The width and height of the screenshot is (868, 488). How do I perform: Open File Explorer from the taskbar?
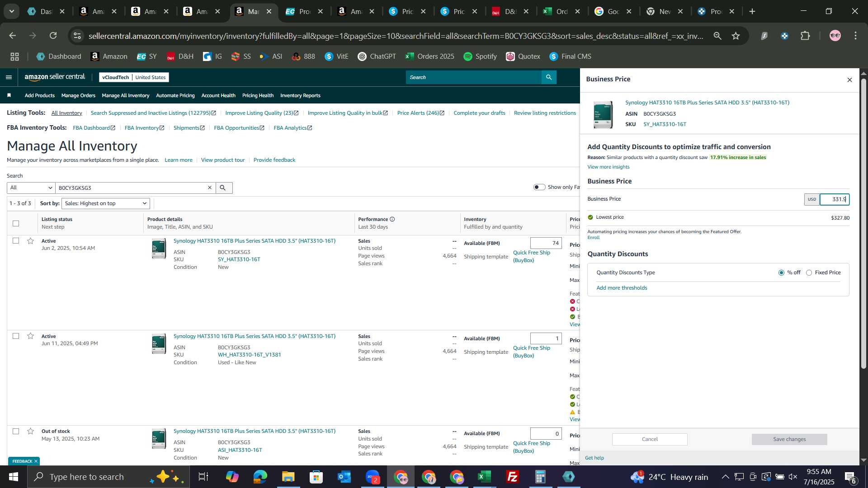pos(288,477)
